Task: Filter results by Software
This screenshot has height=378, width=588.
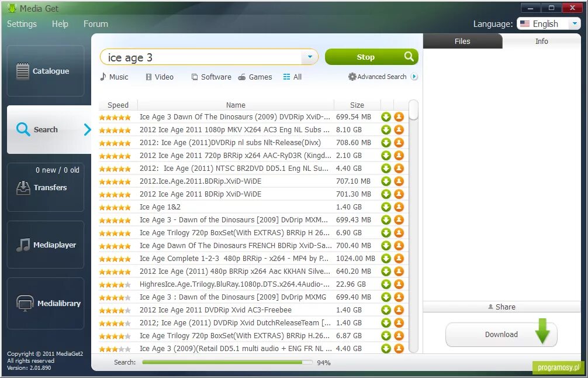Action: pyautogui.click(x=212, y=77)
